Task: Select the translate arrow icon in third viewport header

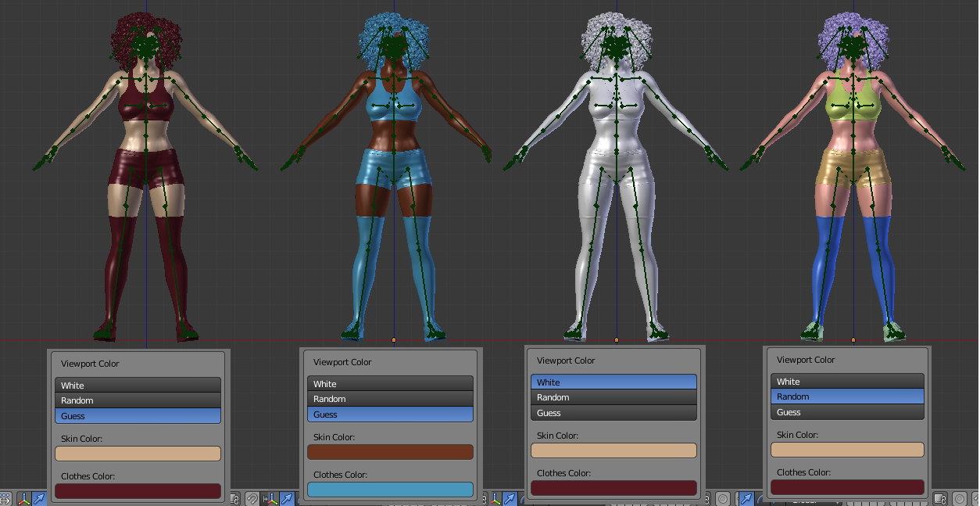Action: (x=510, y=498)
